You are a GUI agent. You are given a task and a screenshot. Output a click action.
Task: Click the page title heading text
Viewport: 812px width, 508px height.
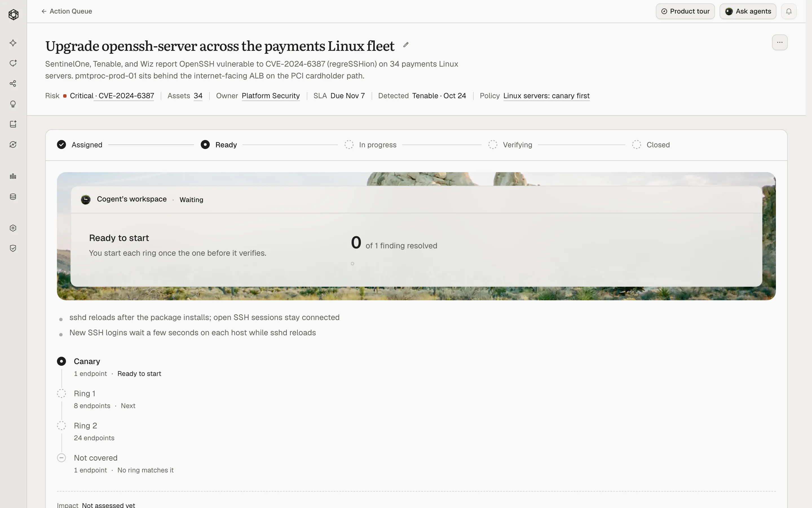(220, 46)
